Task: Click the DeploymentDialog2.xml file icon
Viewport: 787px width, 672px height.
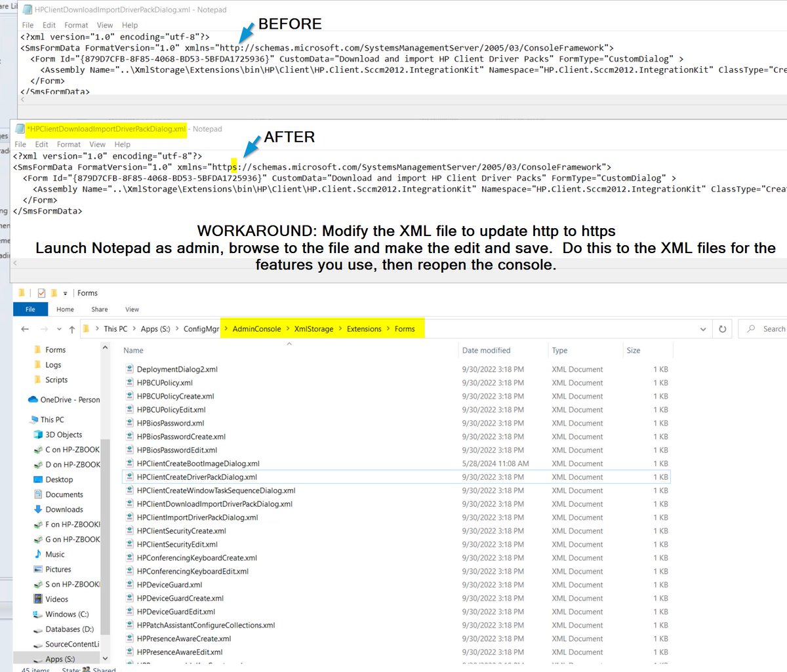Action: coord(129,369)
